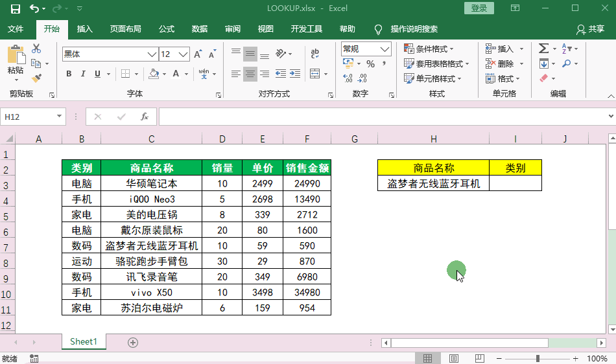The height and width of the screenshot is (364, 616).
Task: Click the Borders icon
Action: pyautogui.click(x=125, y=73)
